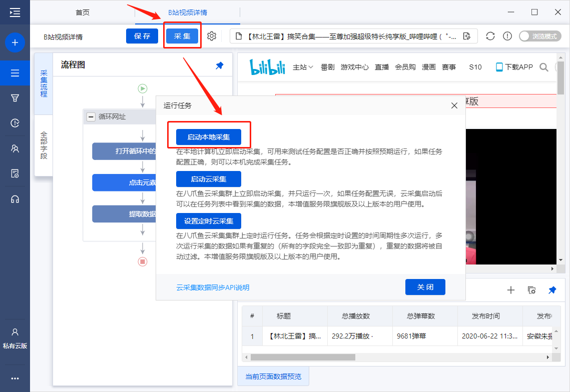Expand the 主站 dropdown on bilibili
The height and width of the screenshot is (392, 570).
[303, 67]
